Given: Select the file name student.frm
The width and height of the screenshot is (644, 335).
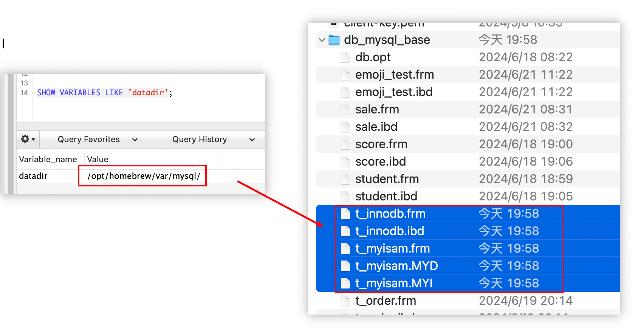Looking at the screenshot, I should pyautogui.click(x=387, y=179).
